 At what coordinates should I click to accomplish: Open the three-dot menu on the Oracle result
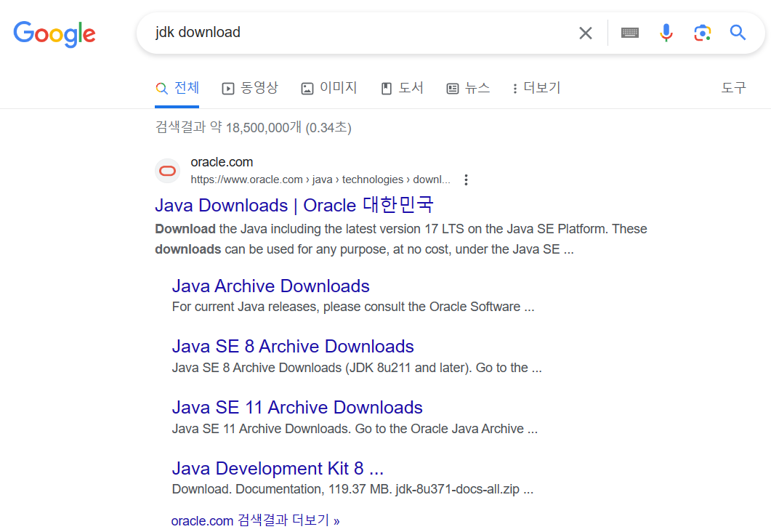point(466,180)
